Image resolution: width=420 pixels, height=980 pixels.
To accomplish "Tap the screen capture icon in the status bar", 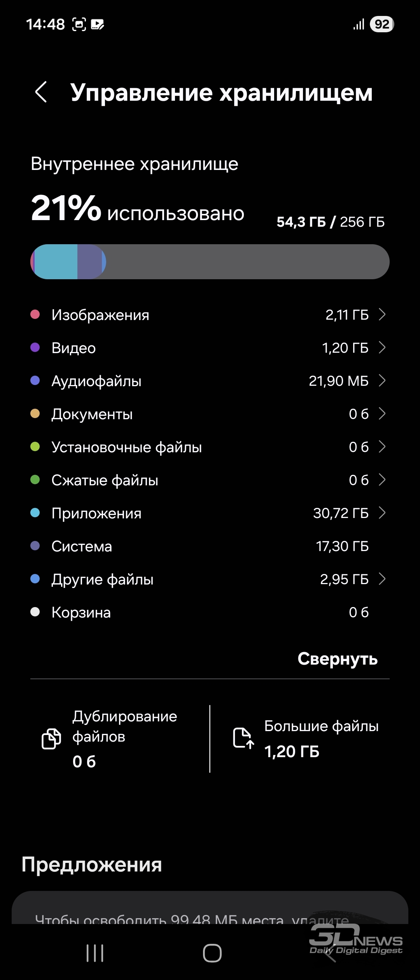I will point(79,24).
